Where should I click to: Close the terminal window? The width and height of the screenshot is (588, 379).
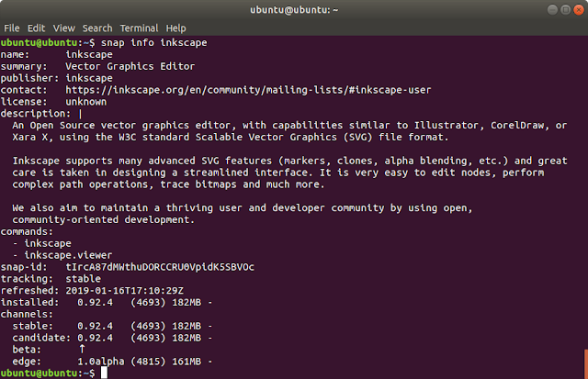pyautogui.click(x=579, y=10)
